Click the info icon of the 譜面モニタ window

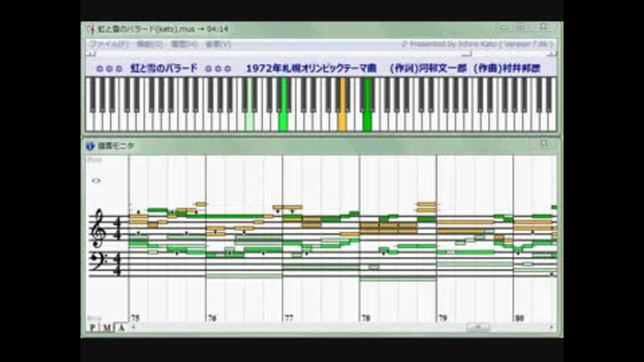click(90, 145)
